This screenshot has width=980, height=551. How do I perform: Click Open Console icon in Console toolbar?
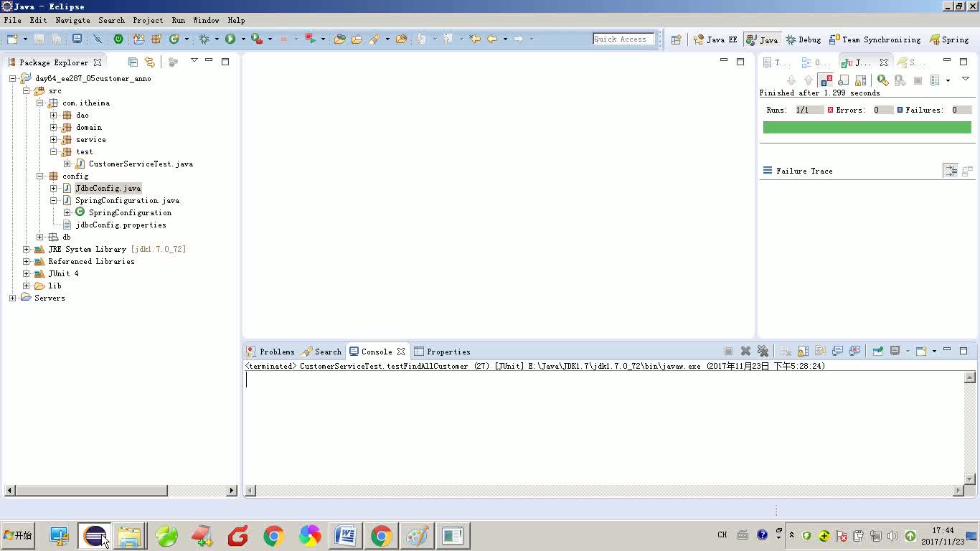pos(921,351)
